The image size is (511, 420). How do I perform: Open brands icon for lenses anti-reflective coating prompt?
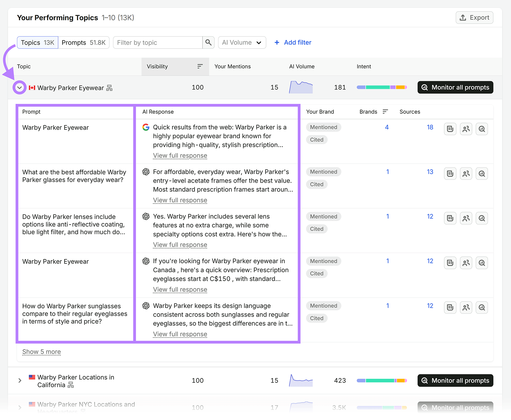[x=466, y=218]
